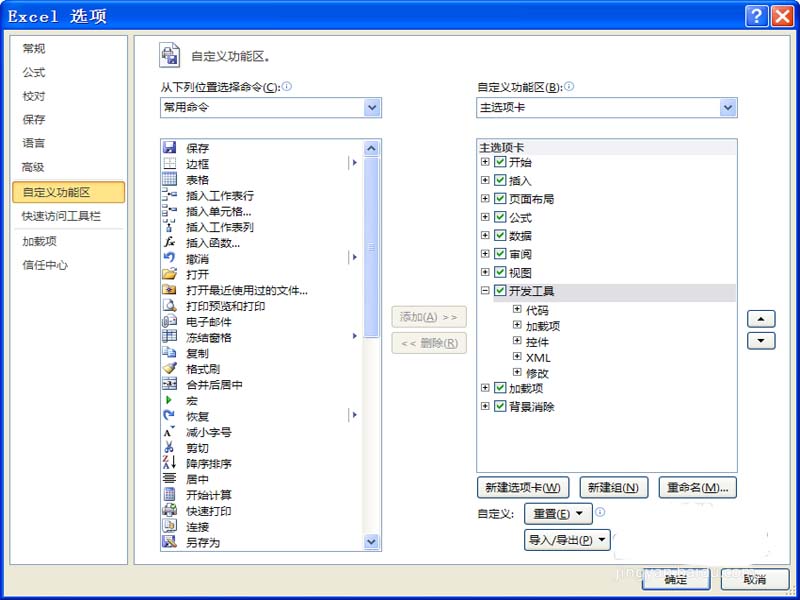Expand the XML group node
Screen dimensions: 800x600
[517, 357]
